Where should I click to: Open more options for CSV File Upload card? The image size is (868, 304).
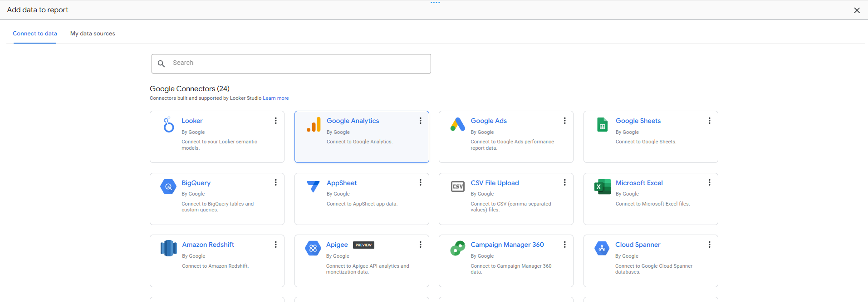[564, 182]
